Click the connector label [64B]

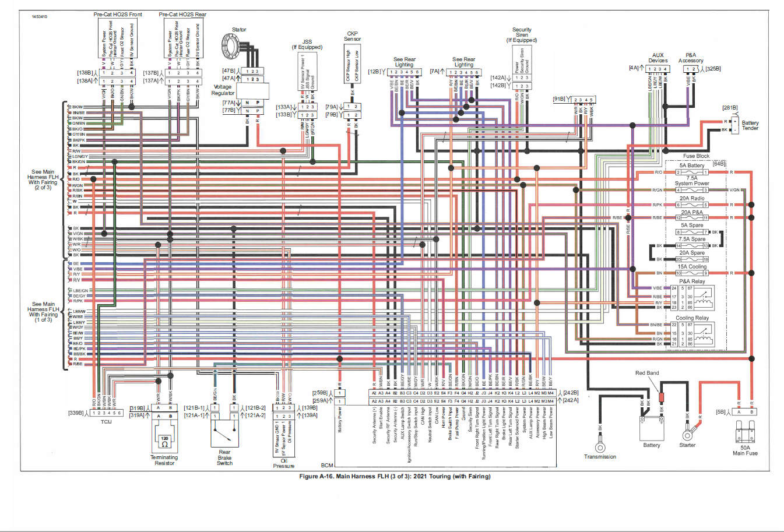[x=719, y=164]
